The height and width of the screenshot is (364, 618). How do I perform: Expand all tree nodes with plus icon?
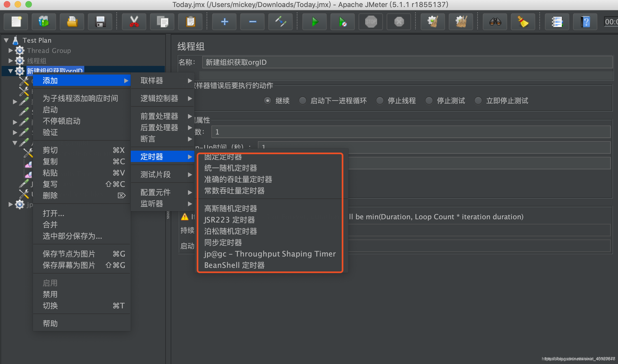pos(224,22)
